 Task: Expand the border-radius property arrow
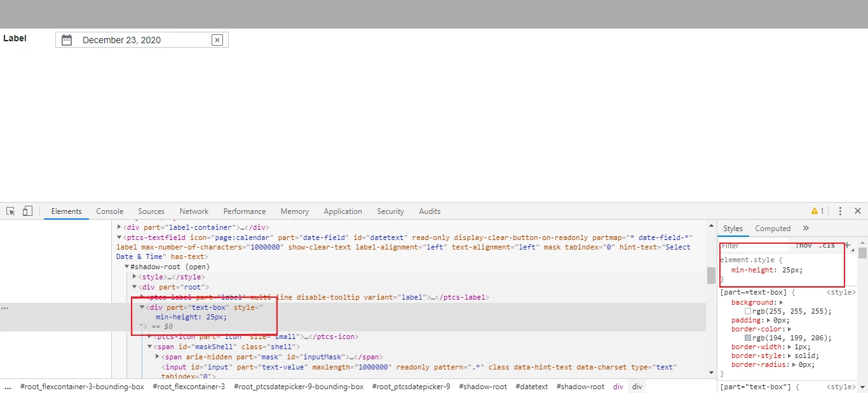click(x=794, y=365)
